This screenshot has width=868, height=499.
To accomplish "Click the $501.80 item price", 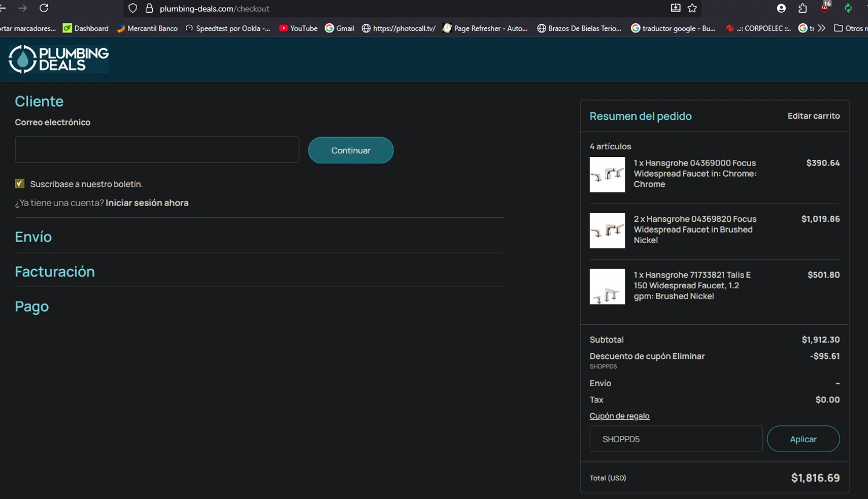I will tap(823, 275).
